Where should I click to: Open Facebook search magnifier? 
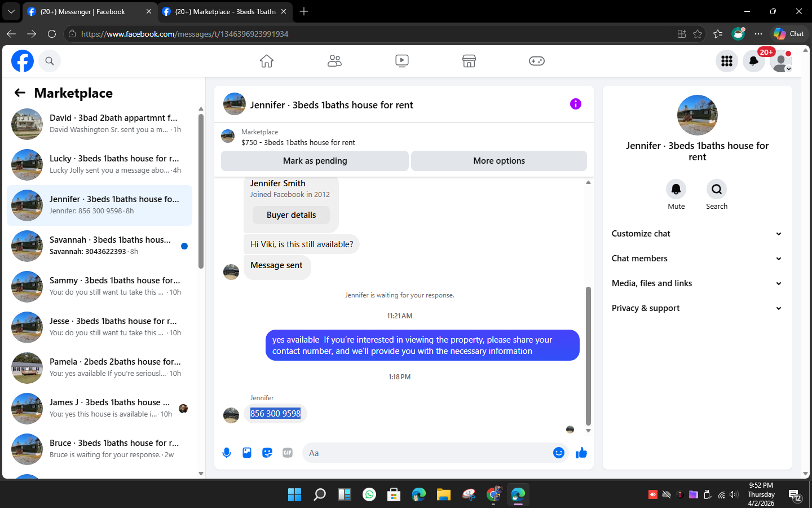pos(50,61)
